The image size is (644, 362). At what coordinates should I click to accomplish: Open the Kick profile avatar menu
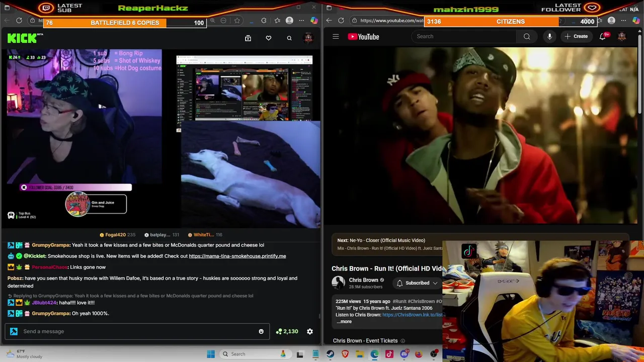point(308,38)
